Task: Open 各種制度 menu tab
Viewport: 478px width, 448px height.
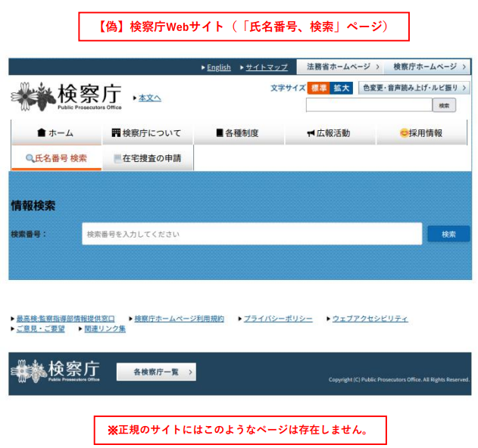Action: [x=239, y=132]
